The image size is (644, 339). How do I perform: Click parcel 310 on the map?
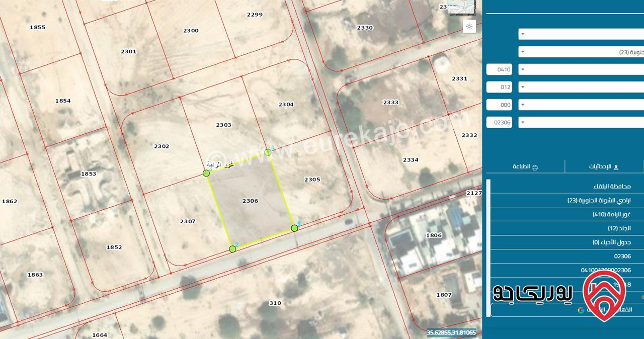tap(275, 303)
